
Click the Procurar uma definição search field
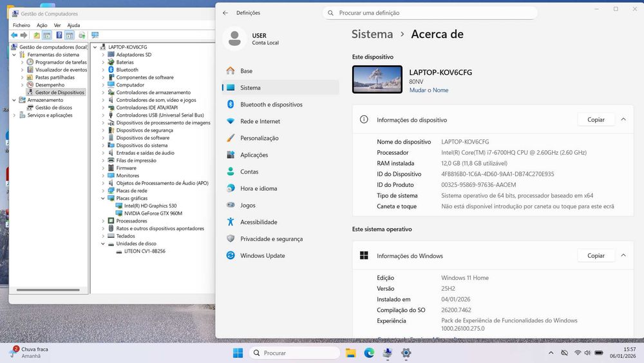pyautogui.click(x=430, y=13)
